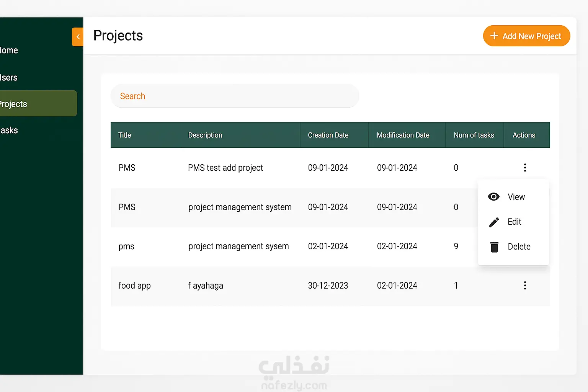588x392 pixels.
Task: Choose Delete in the actions menu
Action: tap(519, 247)
